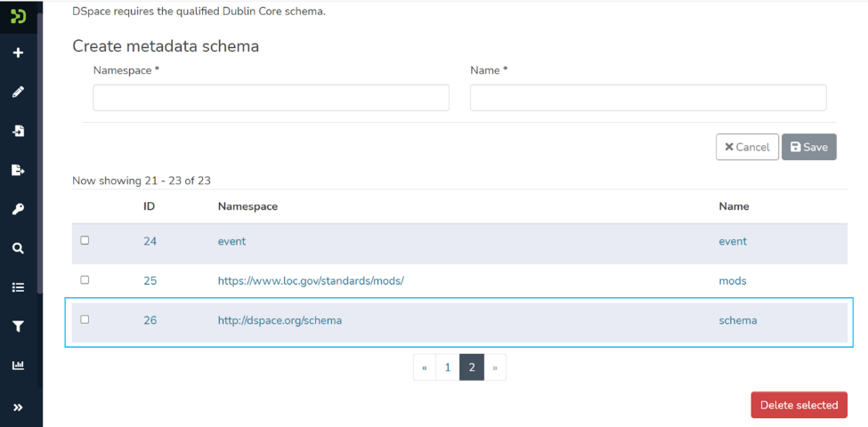
Task: Go to previous page with « arrow
Action: (x=425, y=367)
